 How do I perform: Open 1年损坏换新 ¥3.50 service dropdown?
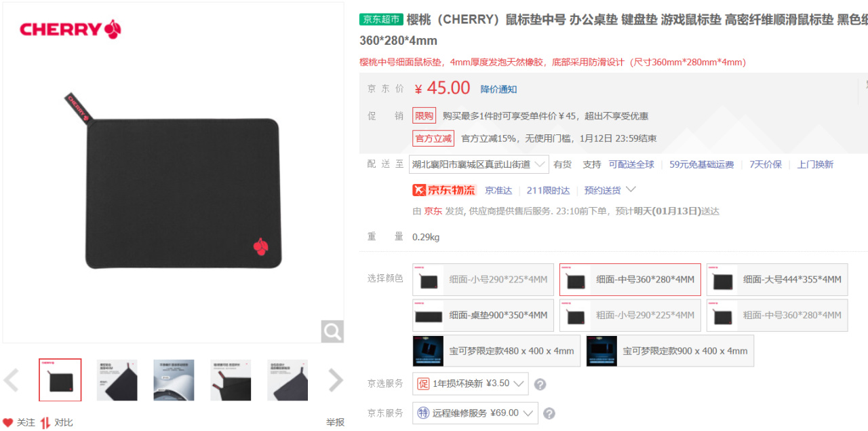coord(471,383)
